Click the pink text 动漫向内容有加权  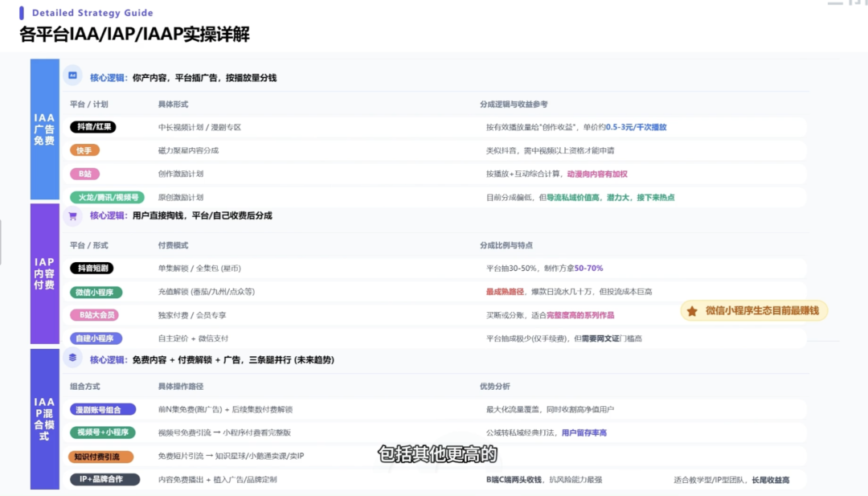coord(596,174)
